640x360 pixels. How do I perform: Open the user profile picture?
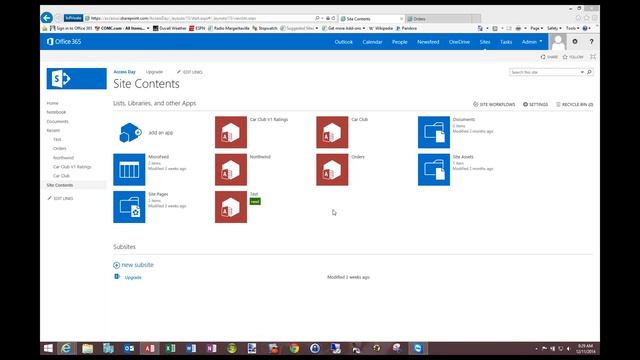coord(558,42)
